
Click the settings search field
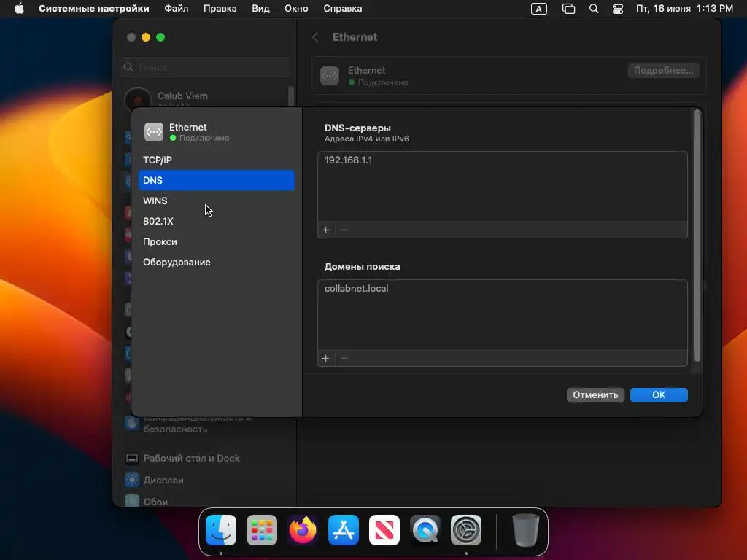[205, 67]
